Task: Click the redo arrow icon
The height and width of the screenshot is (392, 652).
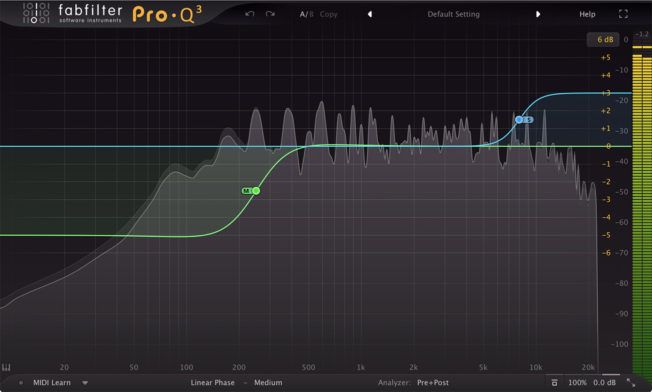Action: [x=270, y=14]
